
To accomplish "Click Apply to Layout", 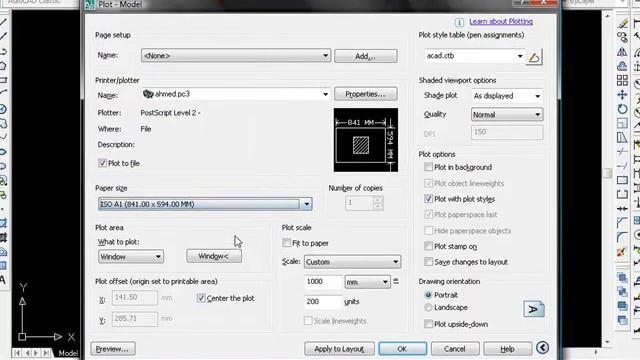I will pos(339,349).
